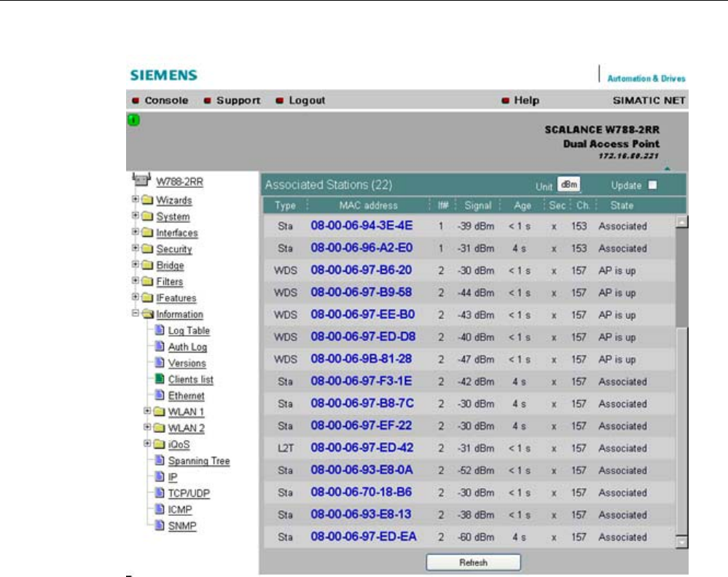Expand the Security tree node
The width and height of the screenshot is (728, 577).
135,248
